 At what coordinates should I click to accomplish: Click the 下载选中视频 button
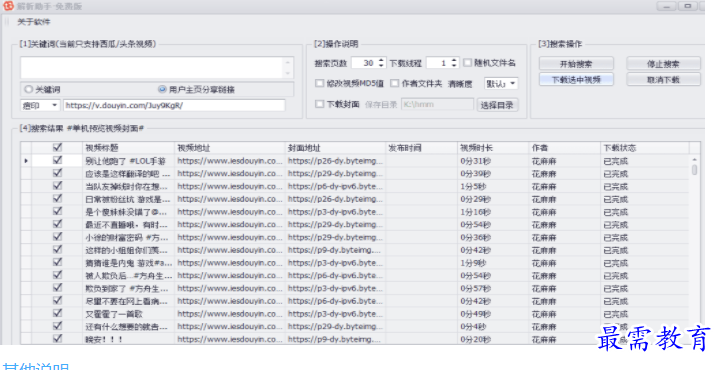pyautogui.click(x=576, y=79)
